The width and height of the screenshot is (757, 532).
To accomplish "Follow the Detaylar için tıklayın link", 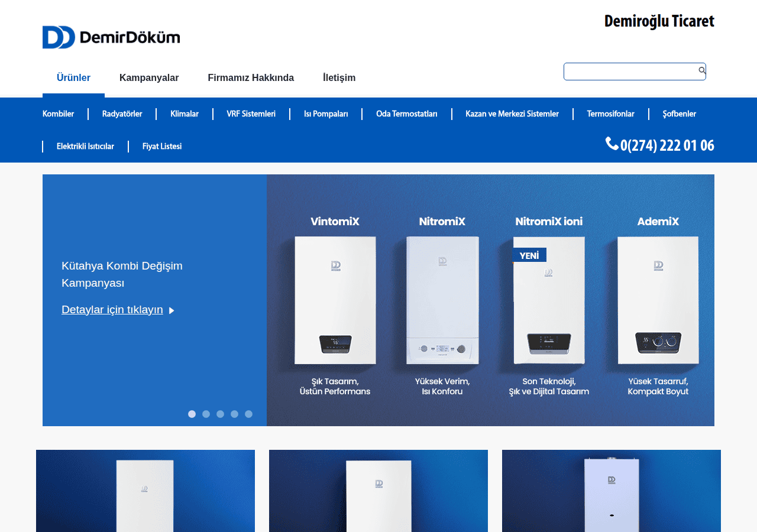I will [112, 310].
